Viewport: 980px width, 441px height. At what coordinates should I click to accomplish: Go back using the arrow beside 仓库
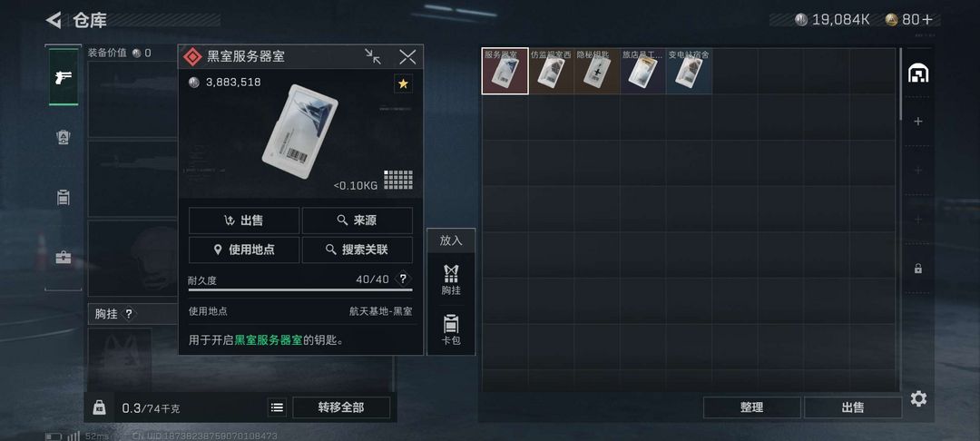coord(54,20)
